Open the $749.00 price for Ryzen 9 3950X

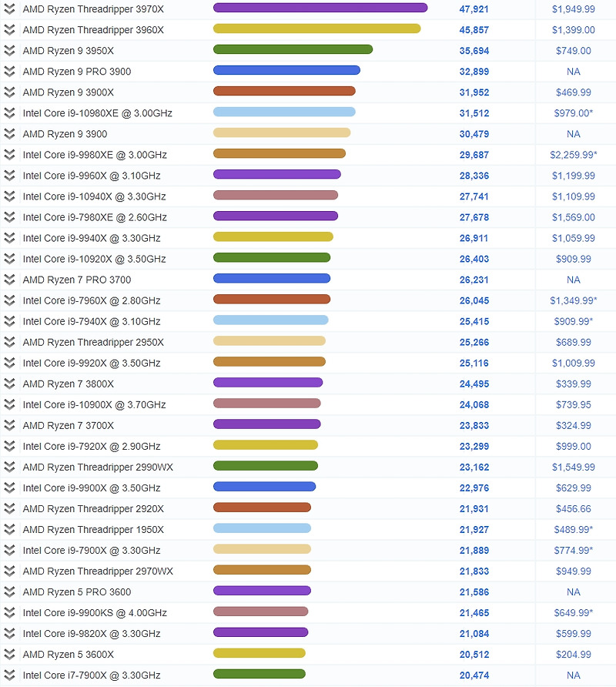point(574,50)
